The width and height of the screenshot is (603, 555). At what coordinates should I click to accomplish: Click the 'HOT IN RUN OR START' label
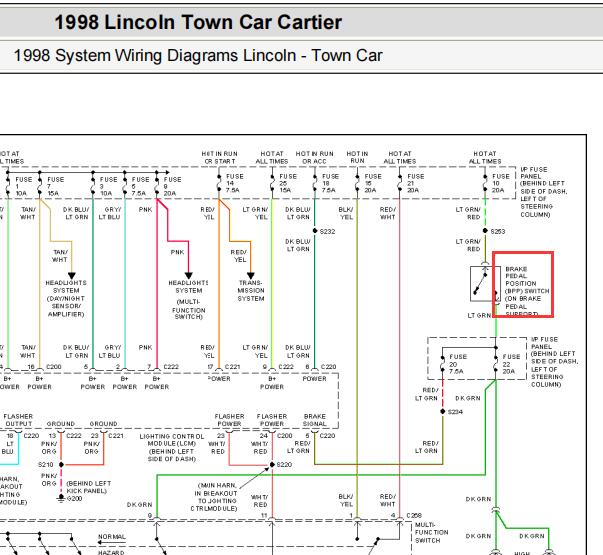tap(220, 157)
